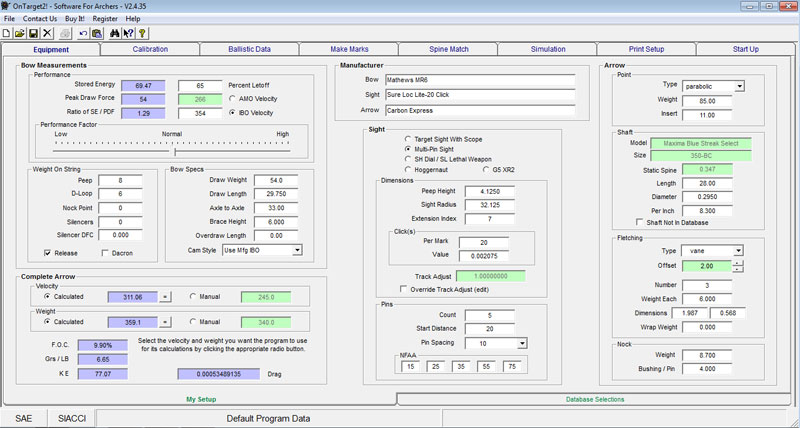800x428 pixels.
Task: Select the AMO Velocity radio button
Action: (x=233, y=98)
